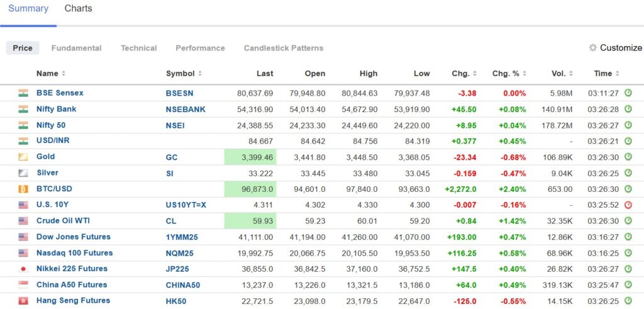Image resolution: width=644 pixels, height=309 pixels.
Task: Click the Japan flag beside Nikkei 225 Futures
Action: [x=23, y=269]
